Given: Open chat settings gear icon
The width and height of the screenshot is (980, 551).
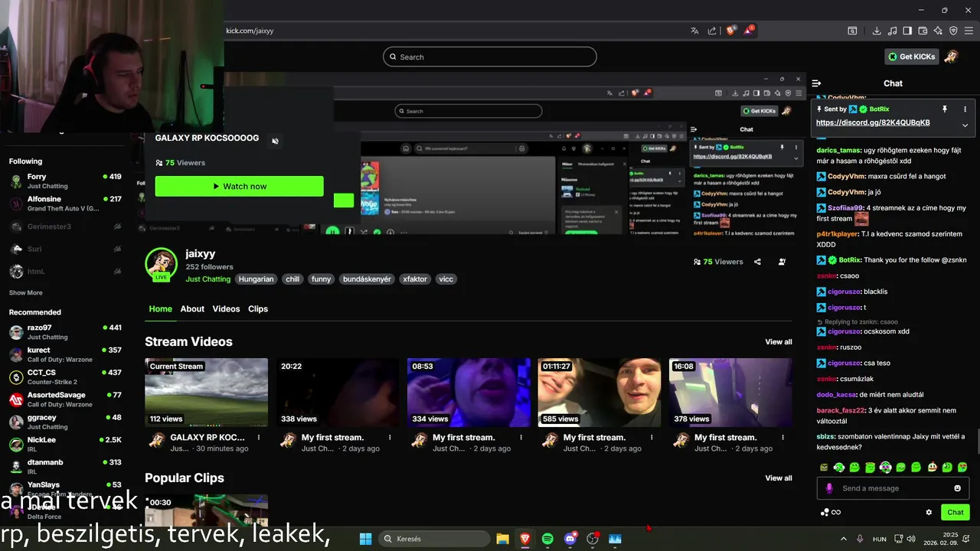Looking at the screenshot, I should [x=929, y=513].
